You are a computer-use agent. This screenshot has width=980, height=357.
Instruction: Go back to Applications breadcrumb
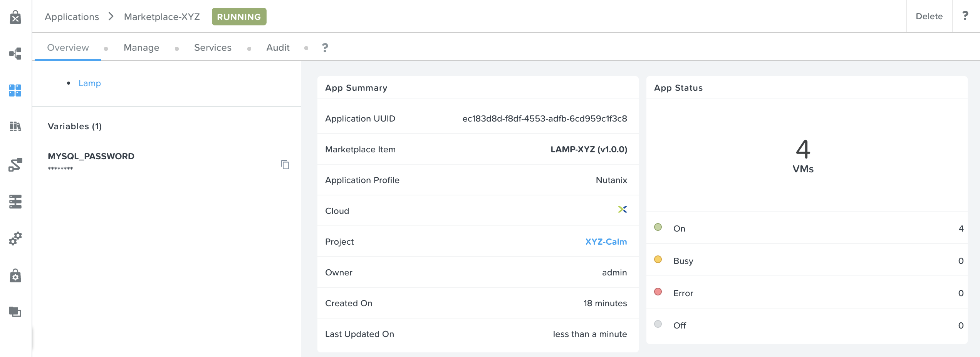(72, 17)
